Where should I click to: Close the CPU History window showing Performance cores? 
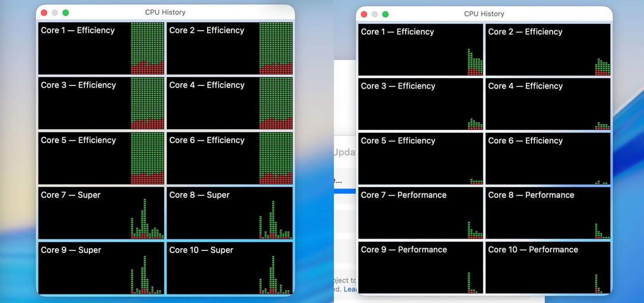(364, 14)
